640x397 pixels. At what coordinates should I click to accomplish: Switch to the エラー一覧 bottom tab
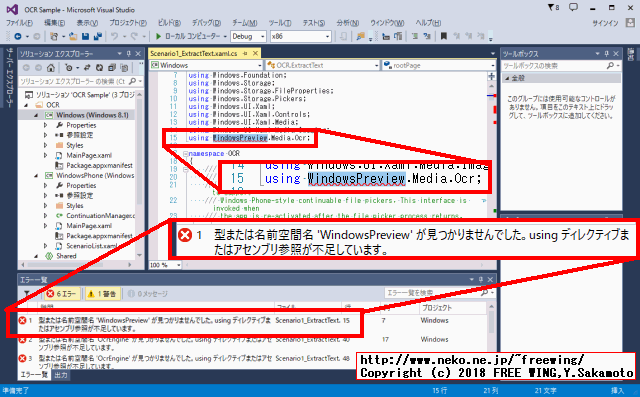pos(34,375)
